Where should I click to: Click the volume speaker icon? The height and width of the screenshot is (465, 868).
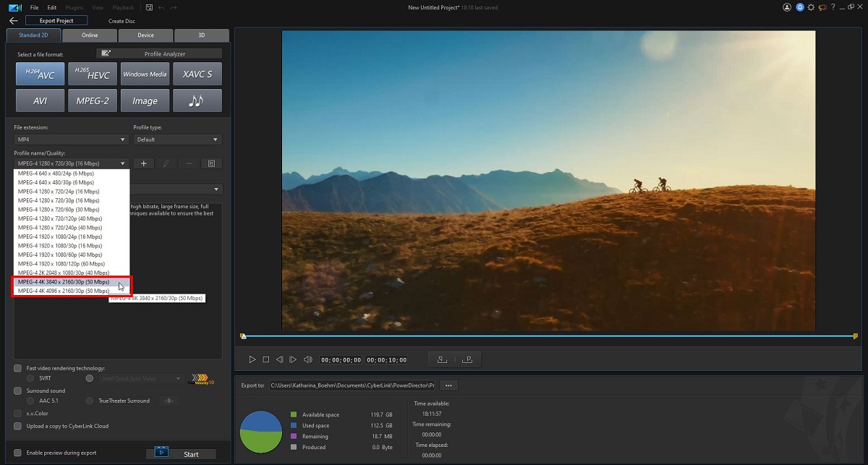(x=307, y=359)
